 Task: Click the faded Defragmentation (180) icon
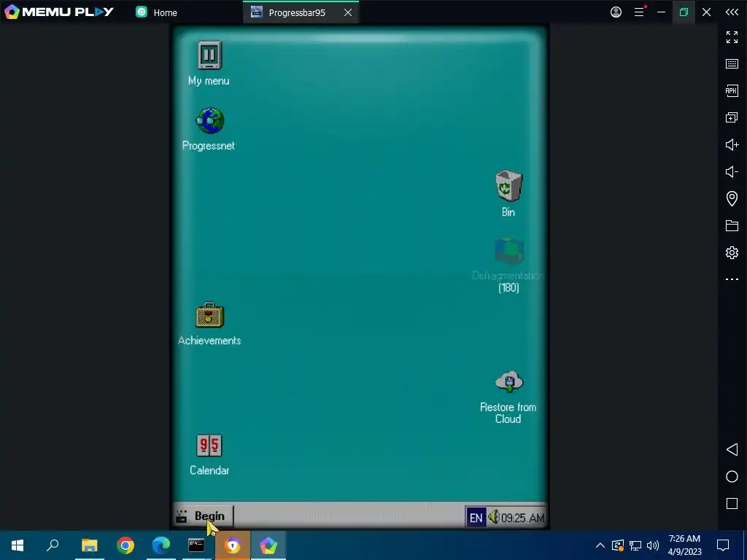pyautogui.click(x=508, y=251)
